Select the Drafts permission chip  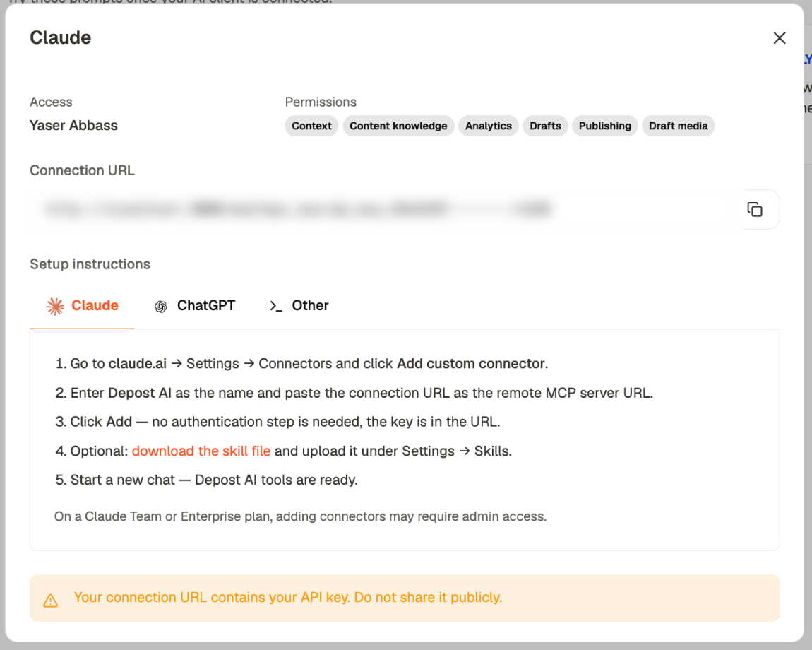(x=545, y=126)
